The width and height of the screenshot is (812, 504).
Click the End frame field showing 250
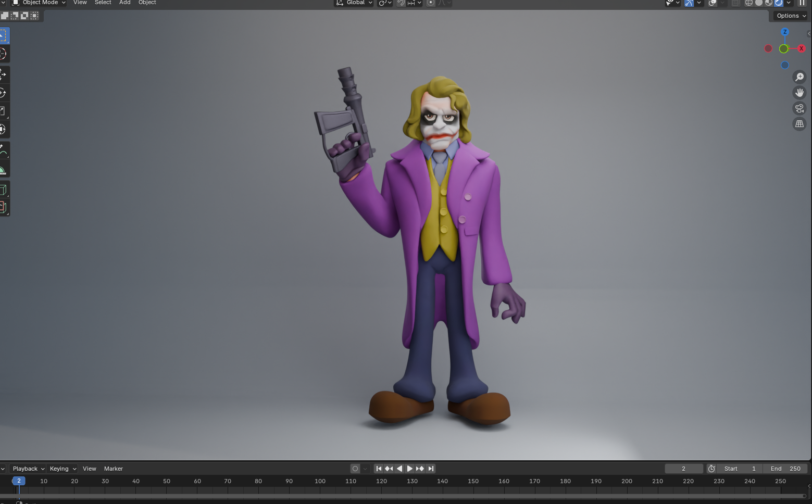point(785,469)
